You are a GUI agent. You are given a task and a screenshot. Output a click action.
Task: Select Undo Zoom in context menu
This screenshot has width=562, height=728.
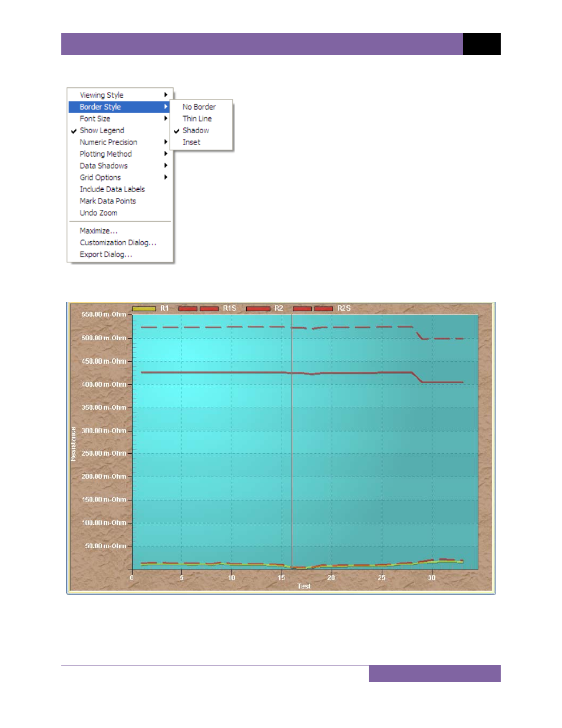tap(120, 213)
